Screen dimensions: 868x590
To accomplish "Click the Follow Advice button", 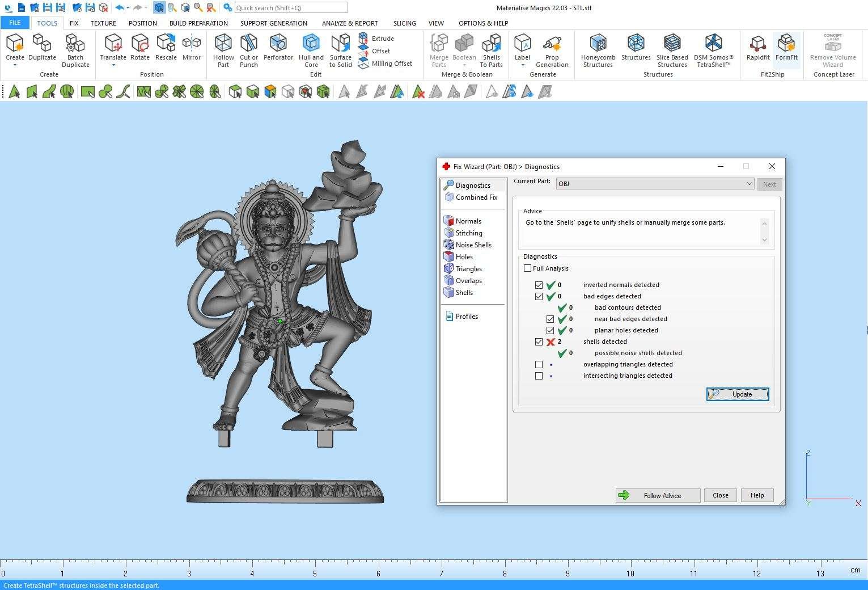I will (658, 496).
